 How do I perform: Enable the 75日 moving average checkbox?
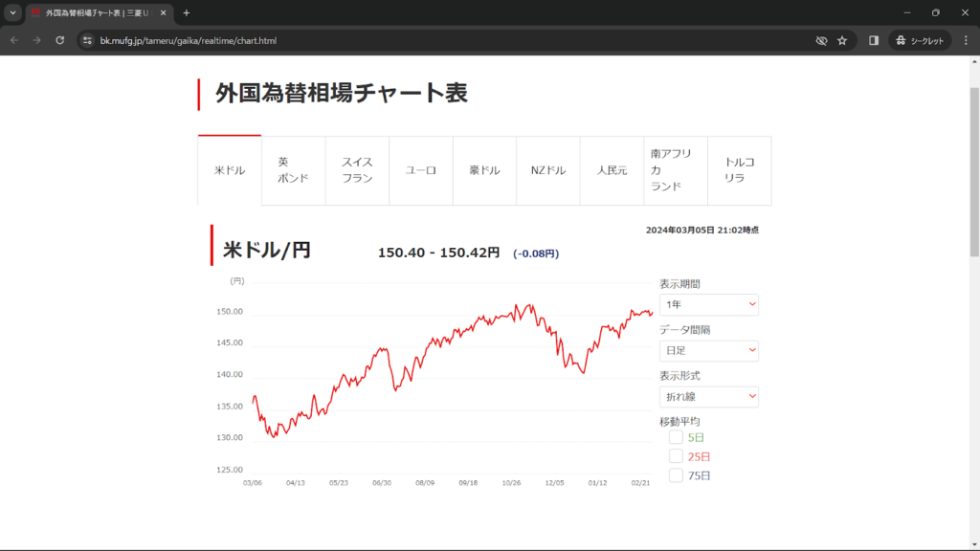(676, 475)
